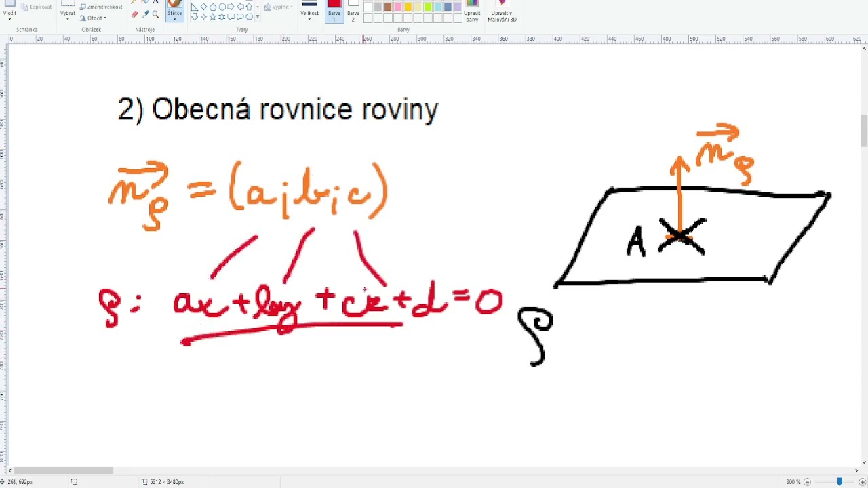Image resolution: width=868 pixels, height=488 pixels.
Task: Click the '300 %' zoom percentage text
Action: click(793, 482)
